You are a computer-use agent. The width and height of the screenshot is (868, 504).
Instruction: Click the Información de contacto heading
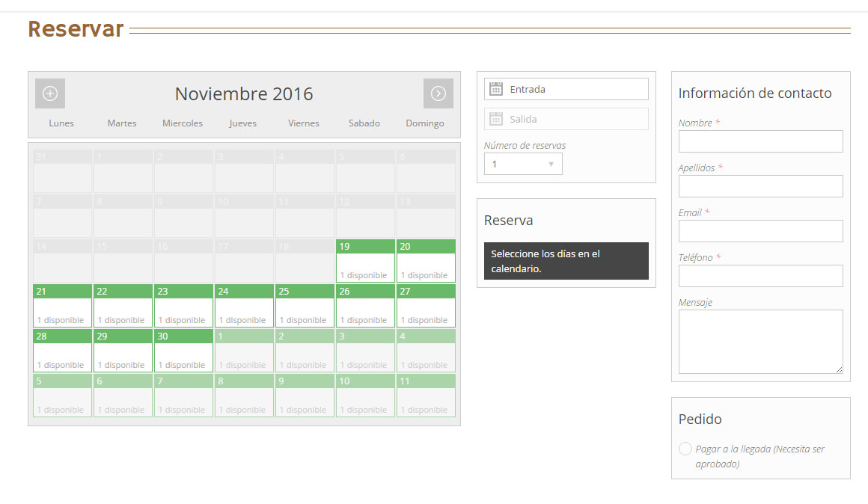point(755,93)
